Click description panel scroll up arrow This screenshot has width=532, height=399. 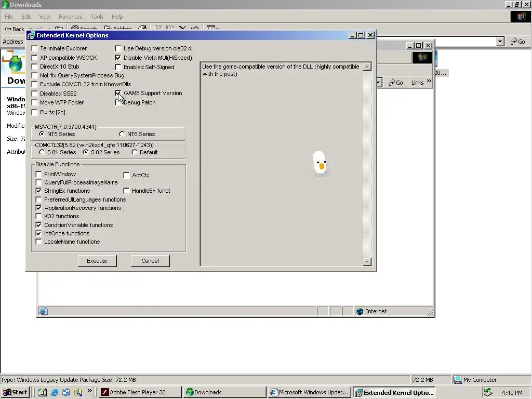point(367,66)
